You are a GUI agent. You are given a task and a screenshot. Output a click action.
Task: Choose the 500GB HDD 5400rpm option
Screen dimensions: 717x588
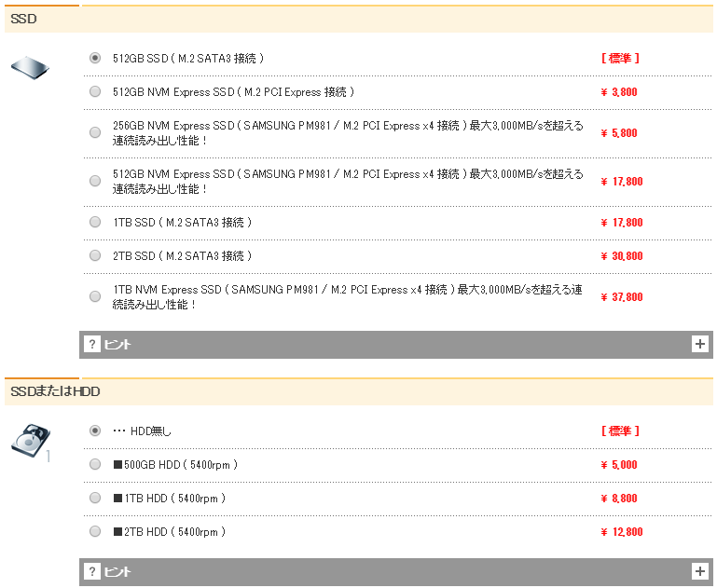[x=95, y=464]
